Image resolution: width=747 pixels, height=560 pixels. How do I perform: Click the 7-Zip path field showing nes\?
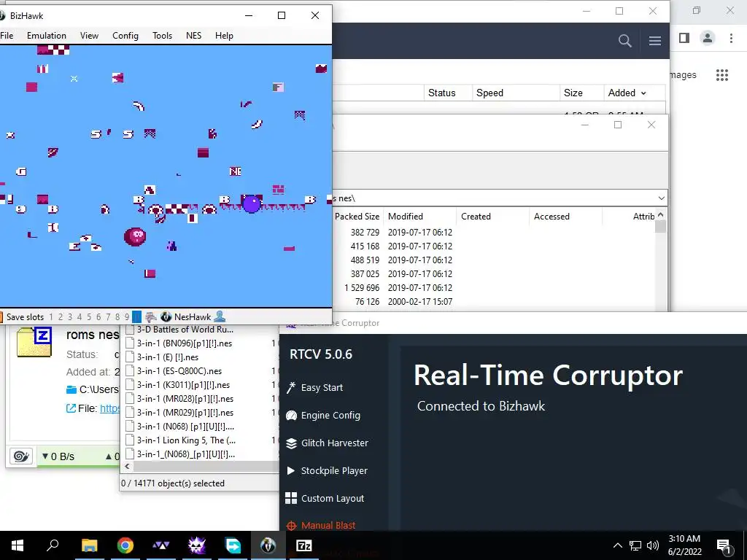493,198
